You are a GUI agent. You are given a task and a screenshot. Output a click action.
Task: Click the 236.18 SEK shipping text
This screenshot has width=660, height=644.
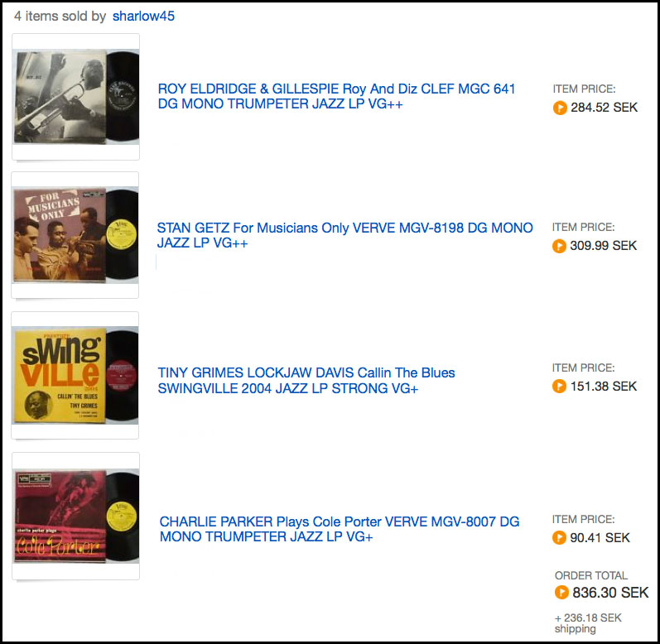click(588, 623)
